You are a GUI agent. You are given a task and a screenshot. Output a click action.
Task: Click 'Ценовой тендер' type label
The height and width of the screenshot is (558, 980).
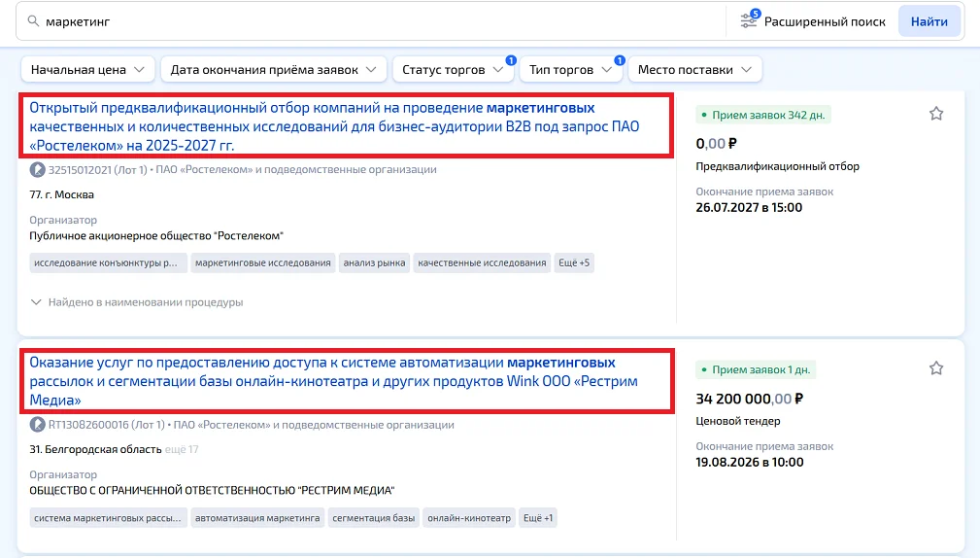(738, 421)
